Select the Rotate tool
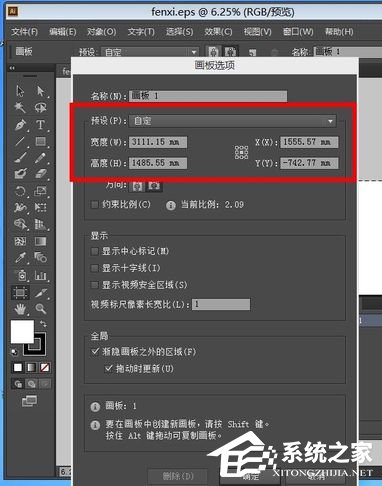382x486 pixels. pyautogui.click(x=20, y=191)
